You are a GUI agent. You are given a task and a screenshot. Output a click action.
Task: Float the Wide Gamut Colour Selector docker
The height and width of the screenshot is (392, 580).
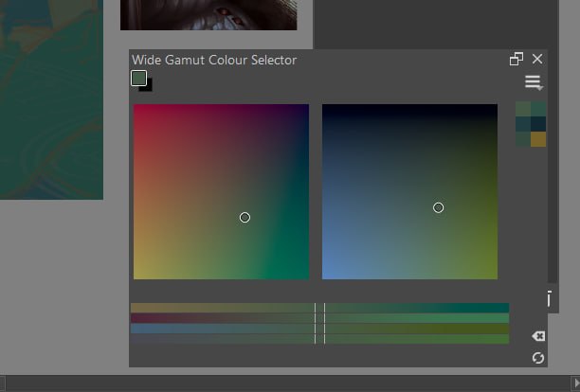[517, 59]
